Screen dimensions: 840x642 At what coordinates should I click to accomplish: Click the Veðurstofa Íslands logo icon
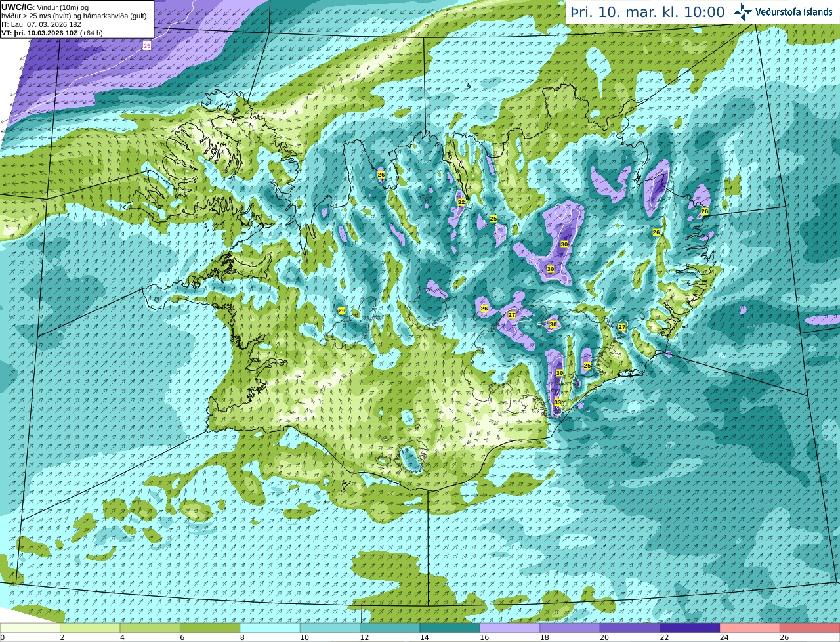743,12
